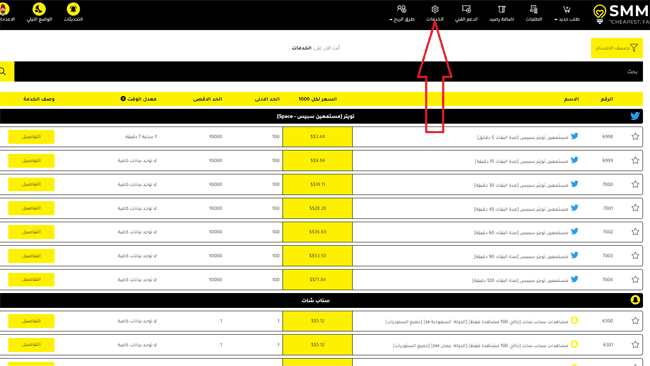Image resolution: width=650 pixels, height=366 pixels.
Task: Click الحد الاقصى column header
Action: pos(207,99)
